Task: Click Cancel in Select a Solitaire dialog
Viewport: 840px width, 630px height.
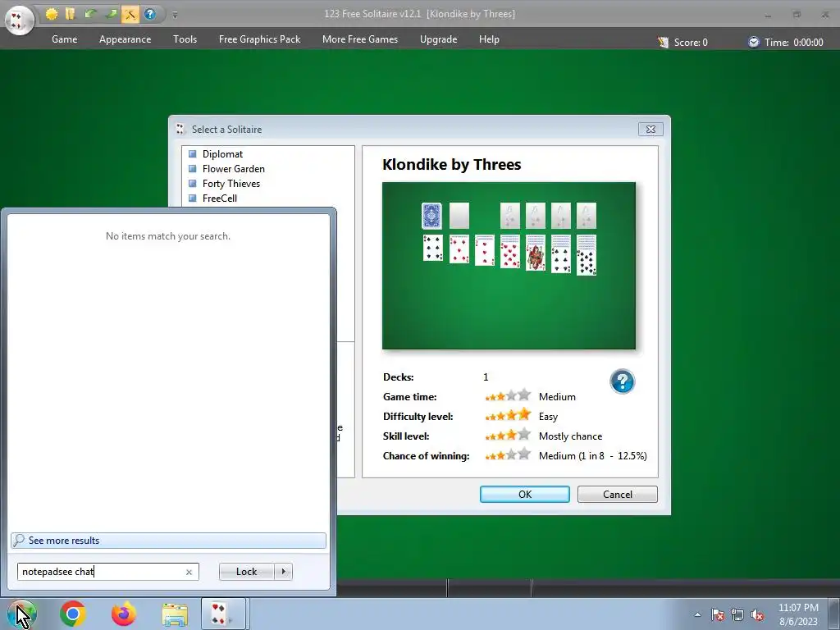Action: 617,494
